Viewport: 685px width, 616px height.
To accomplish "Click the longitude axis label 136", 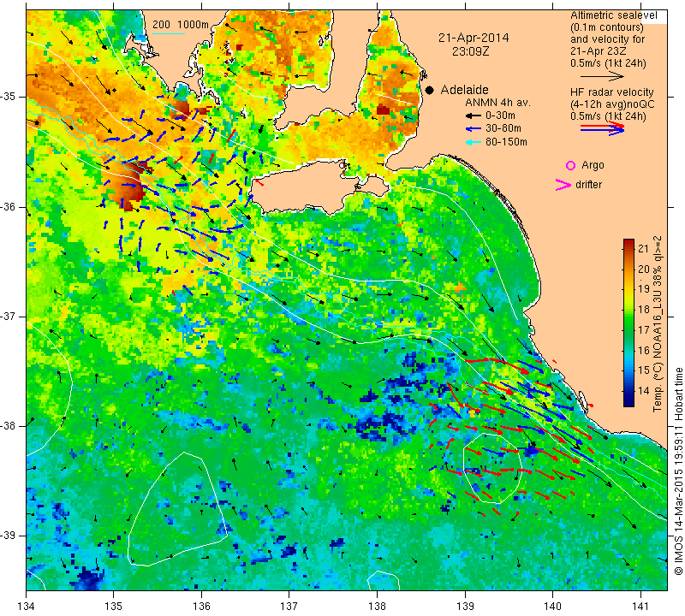I will pyautogui.click(x=201, y=606).
